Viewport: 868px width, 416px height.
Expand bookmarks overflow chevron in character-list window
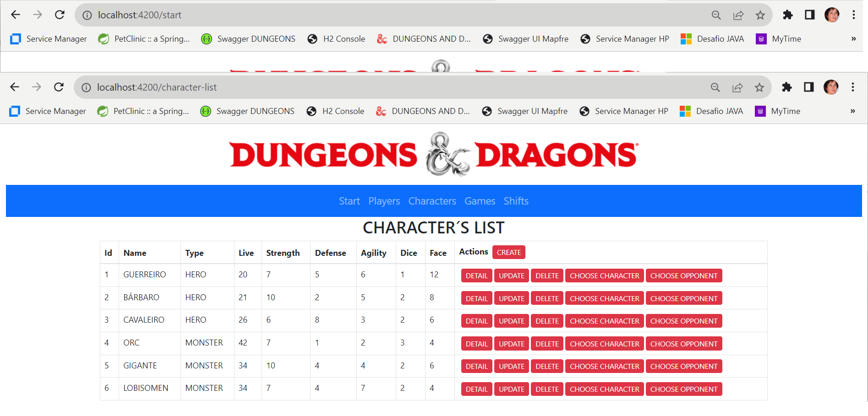coord(853,111)
